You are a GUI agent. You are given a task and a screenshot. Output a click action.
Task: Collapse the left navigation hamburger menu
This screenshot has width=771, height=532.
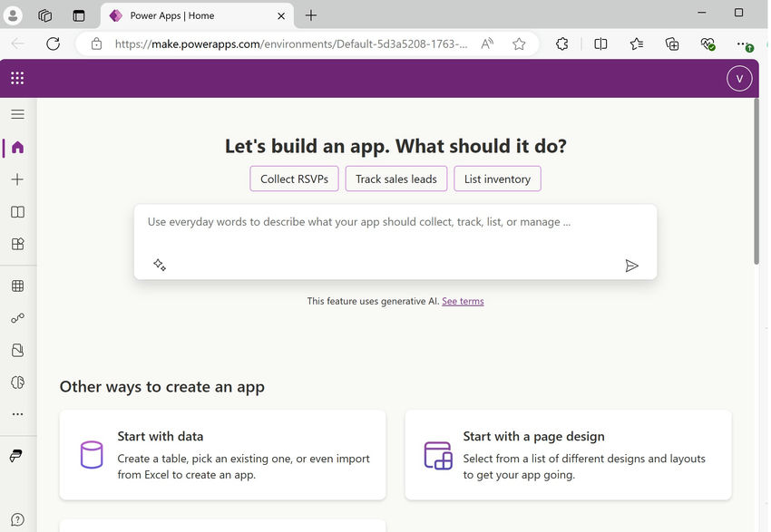click(17, 114)
